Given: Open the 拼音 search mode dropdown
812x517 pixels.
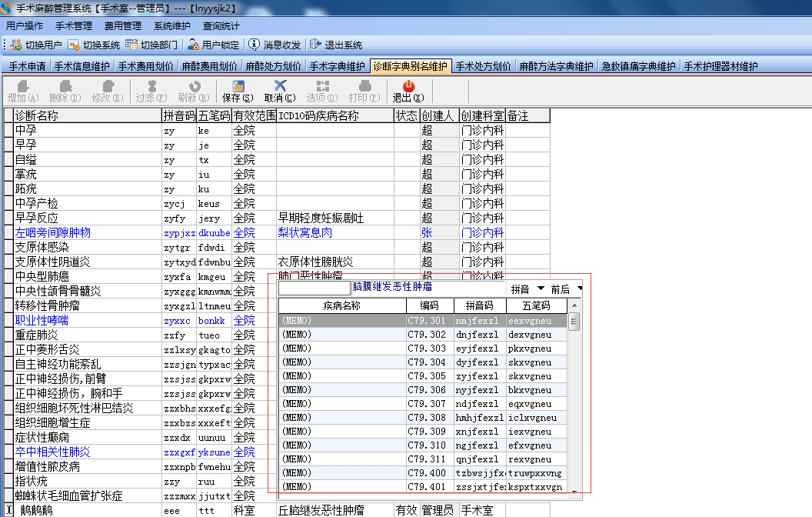Looking at the screenshot, I should [x=541, y=288].
